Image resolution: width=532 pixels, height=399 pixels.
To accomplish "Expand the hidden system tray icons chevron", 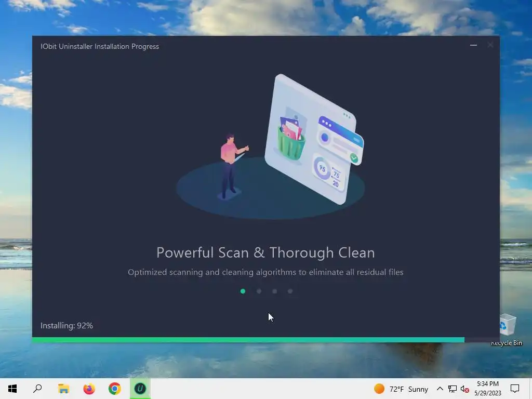I will point(440,389).
